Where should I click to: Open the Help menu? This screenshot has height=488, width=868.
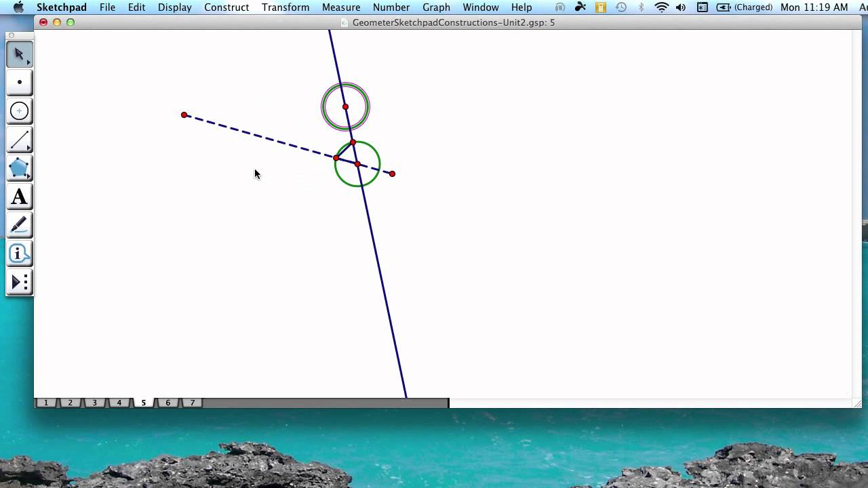coord(521,7)
